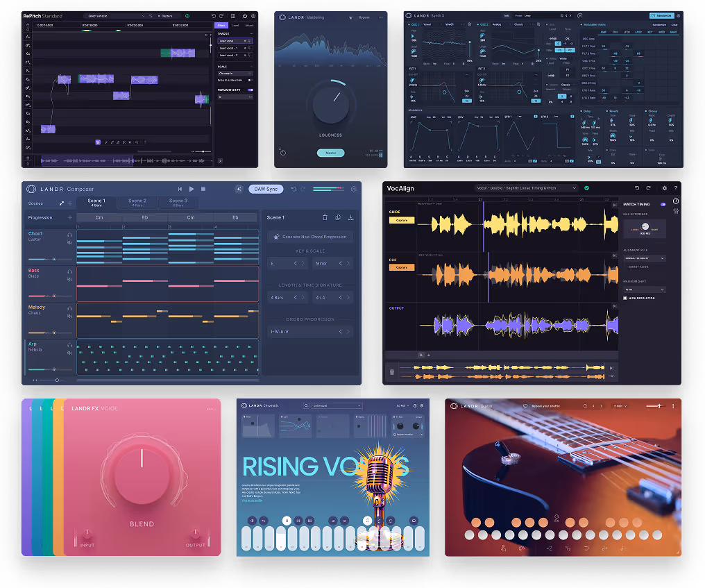The height and width of the screenshot is (588, 705).
Task: Open Chromatic scale dropdown in RePitch
Action: pyautogui.click(x=235, y=74)
